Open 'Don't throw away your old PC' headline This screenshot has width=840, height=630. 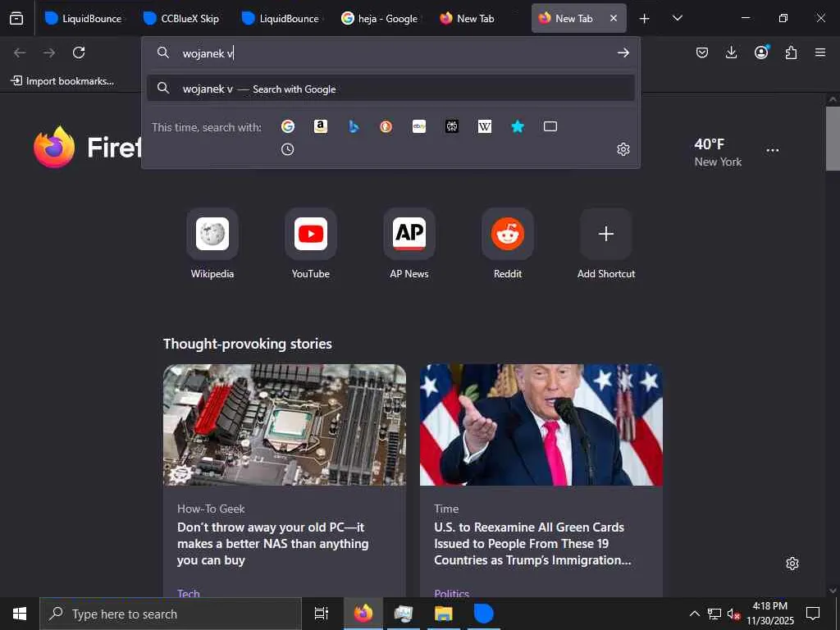(272, 543)
